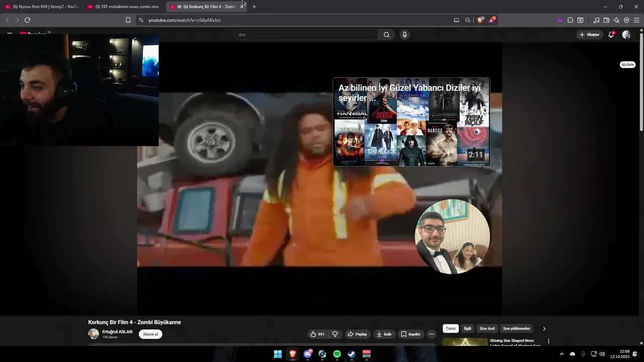Bookmark this page via the bookmark icon

pos(128,20)
